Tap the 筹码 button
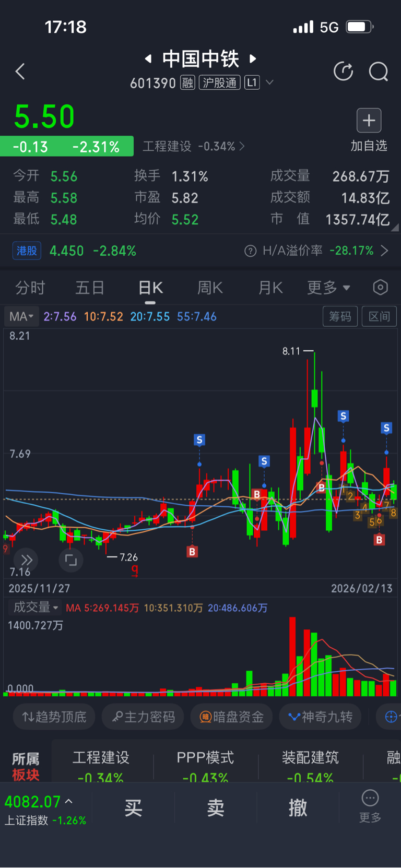Viewport: 401px width, 868px height. point(340,316)
